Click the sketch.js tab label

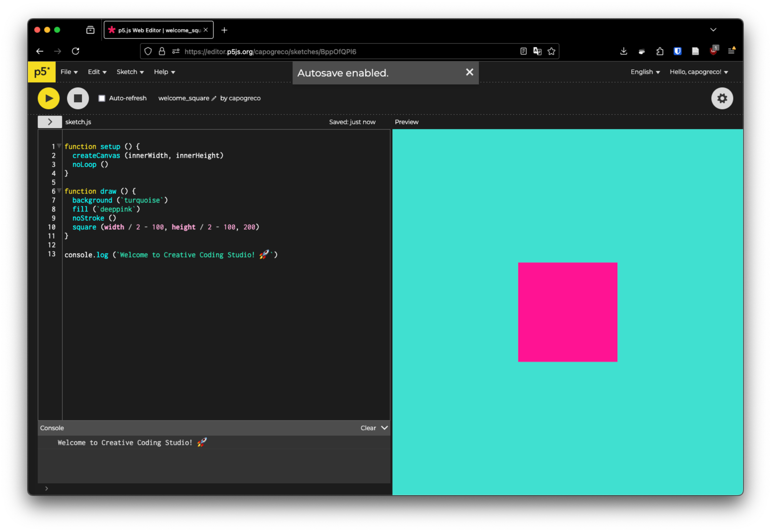coord(77,122)
